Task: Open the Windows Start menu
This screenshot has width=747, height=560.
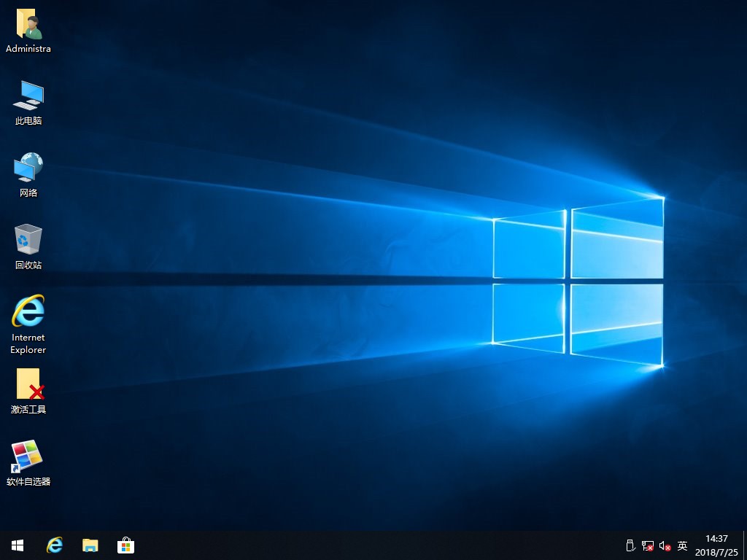Action: pos(18,545)
